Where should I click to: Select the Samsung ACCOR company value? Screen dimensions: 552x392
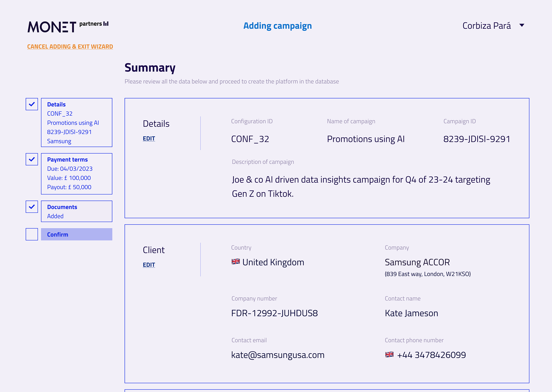(x=417, y=262)
